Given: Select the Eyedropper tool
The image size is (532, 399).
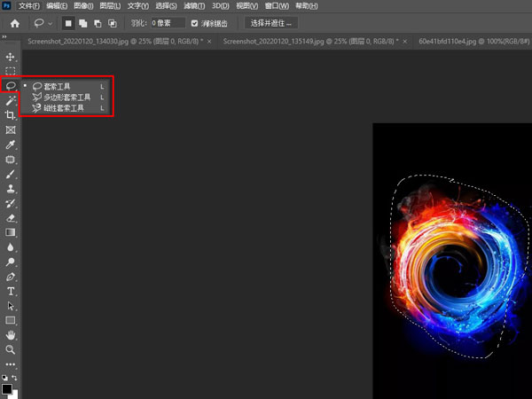Looking at the screenshot, I should tap(11, 145).
